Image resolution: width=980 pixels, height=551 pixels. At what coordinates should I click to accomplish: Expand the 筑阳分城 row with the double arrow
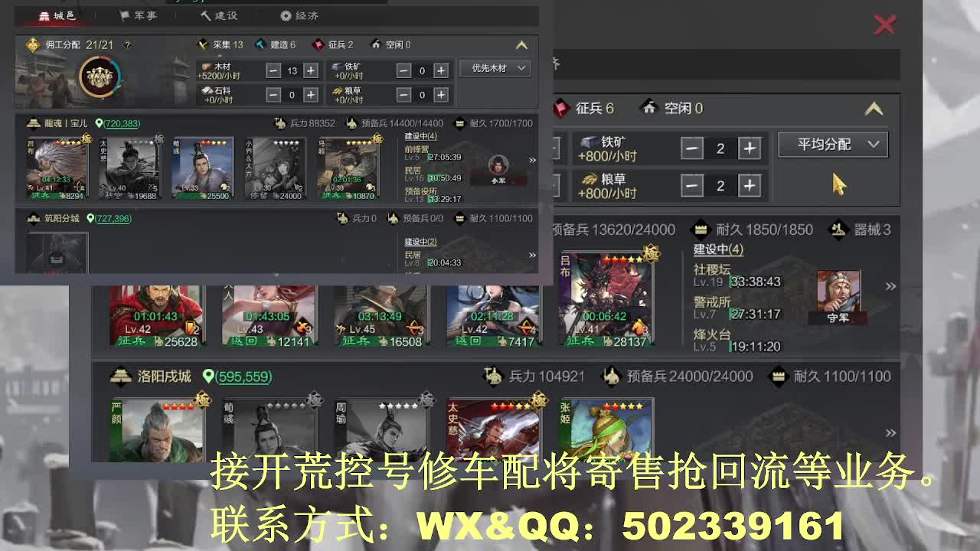pos(532,255)
